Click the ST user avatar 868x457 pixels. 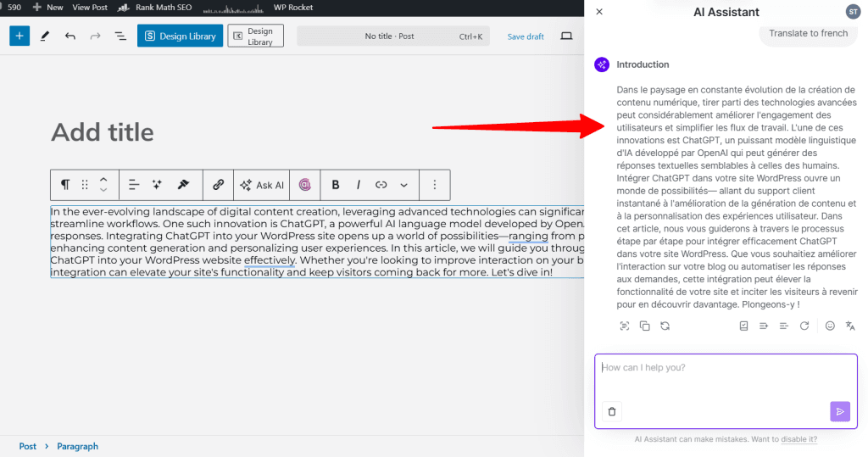coord(853,12)
